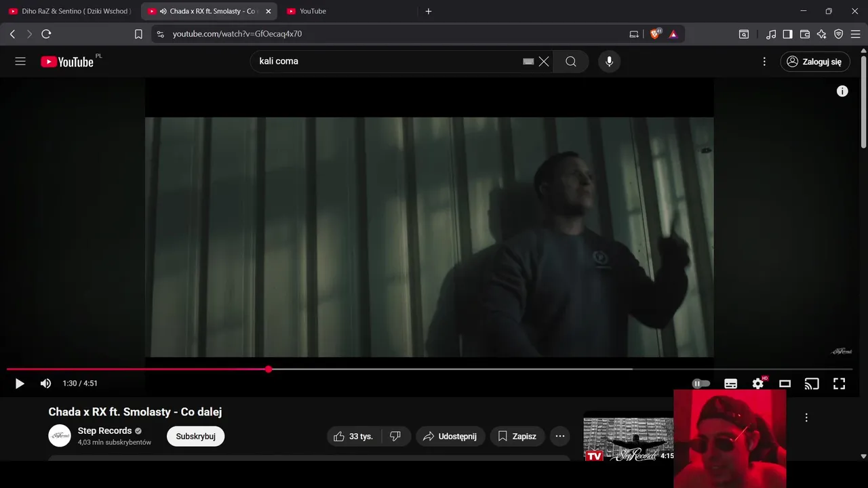Click the video title text

coord(135,412)
